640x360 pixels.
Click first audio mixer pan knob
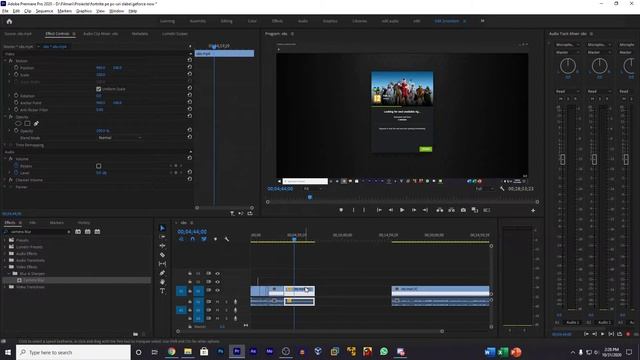pyautogui.click(x=568, y=66)
